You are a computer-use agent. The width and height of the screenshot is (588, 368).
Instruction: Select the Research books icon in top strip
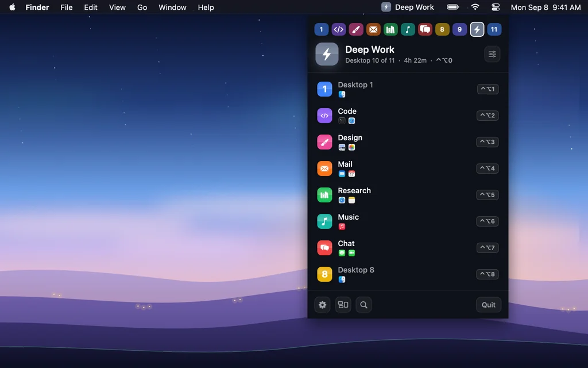tap(390, 29)
